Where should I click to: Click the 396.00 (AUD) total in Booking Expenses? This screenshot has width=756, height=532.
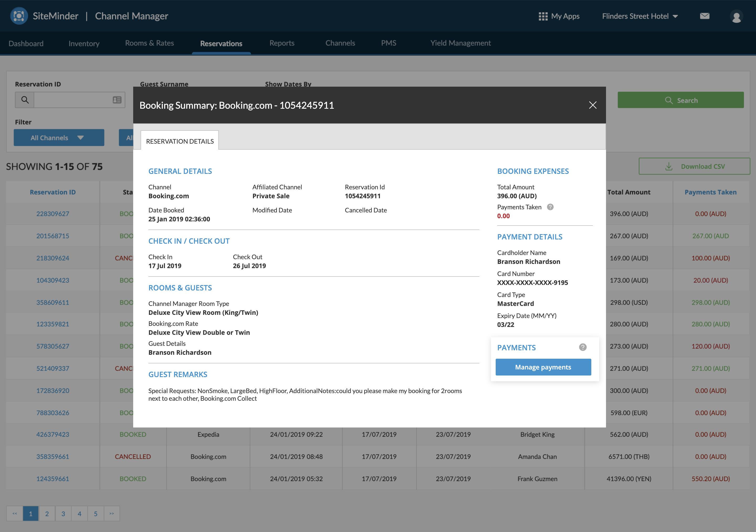pyautogui.click(x=517, y=196)
